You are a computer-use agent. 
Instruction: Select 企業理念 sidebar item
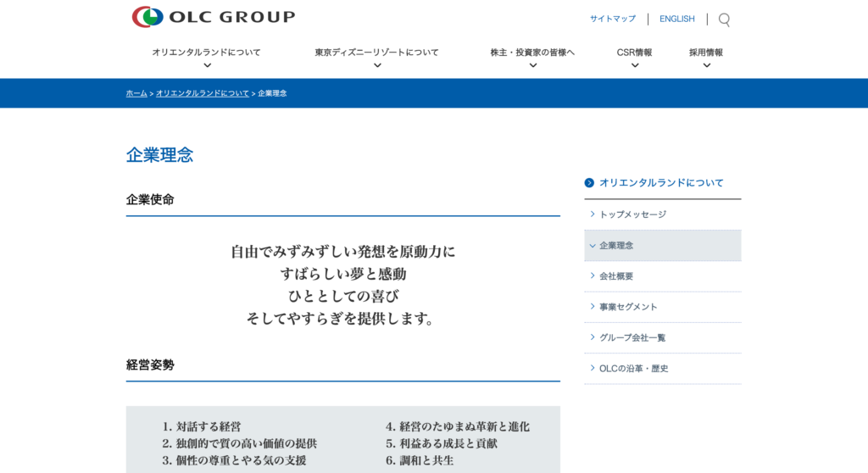click(x=663, y=245)
